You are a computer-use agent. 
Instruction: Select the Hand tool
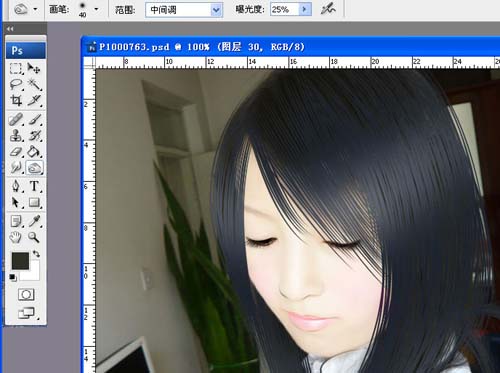point(16,237)
